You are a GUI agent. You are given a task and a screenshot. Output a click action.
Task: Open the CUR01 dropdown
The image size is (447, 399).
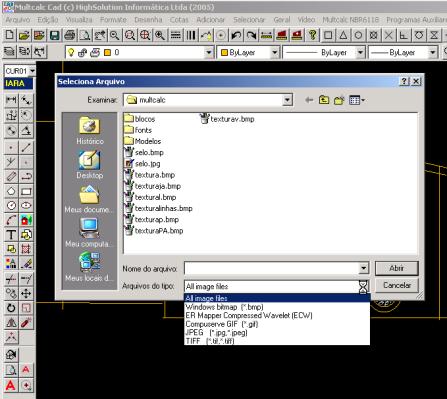[x=32, y=71]
